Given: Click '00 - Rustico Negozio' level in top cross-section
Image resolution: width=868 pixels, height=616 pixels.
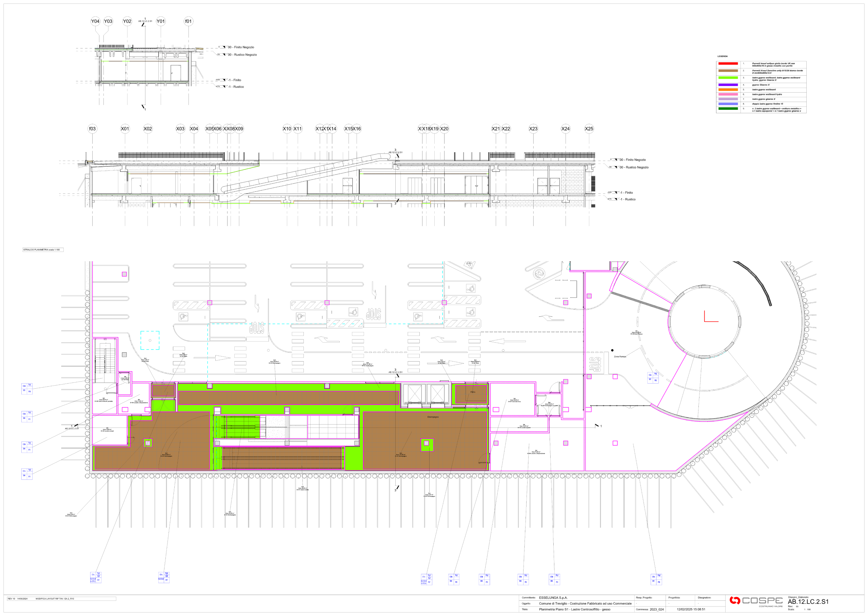Looking at the screenshot, I should click(x=242, y=55).
